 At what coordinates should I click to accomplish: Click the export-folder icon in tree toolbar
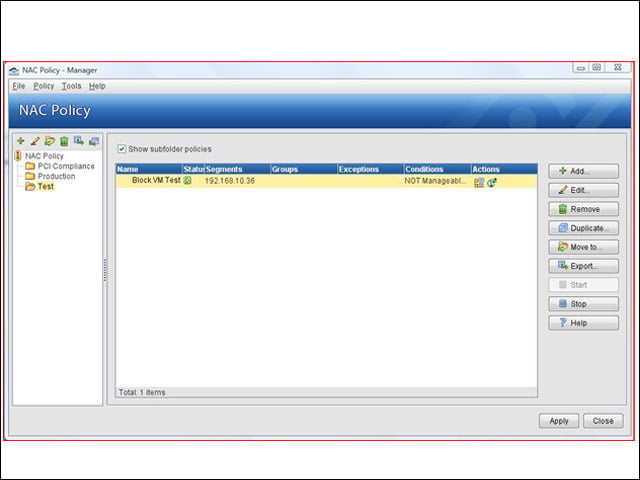[79, 141]
